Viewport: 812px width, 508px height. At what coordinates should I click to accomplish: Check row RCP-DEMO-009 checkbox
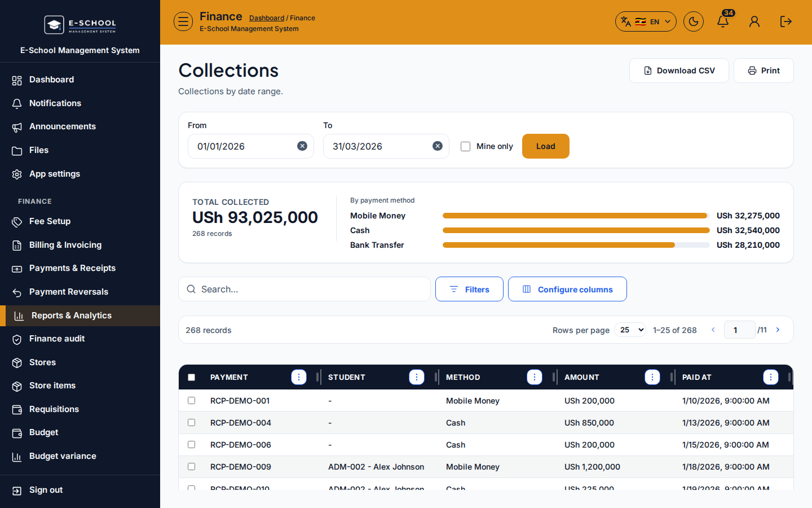click(192, 466)
